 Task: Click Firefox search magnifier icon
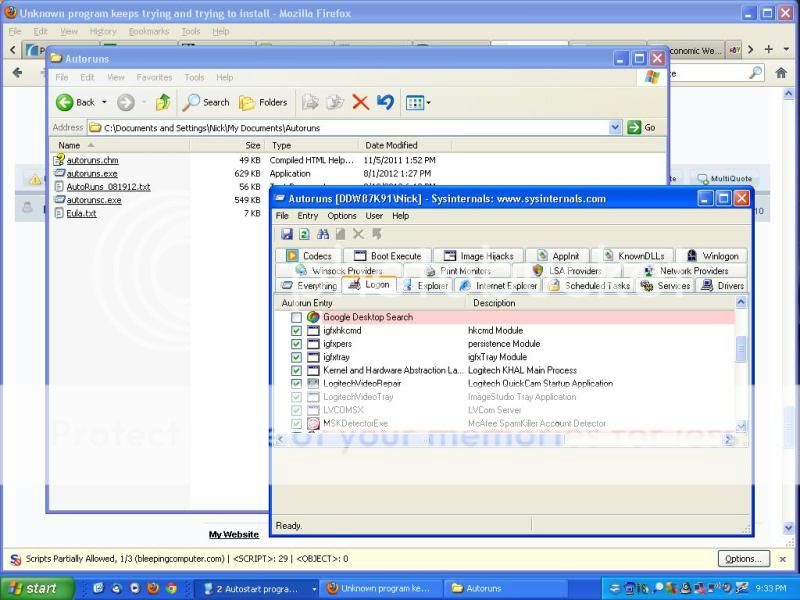tap(756, 73)
